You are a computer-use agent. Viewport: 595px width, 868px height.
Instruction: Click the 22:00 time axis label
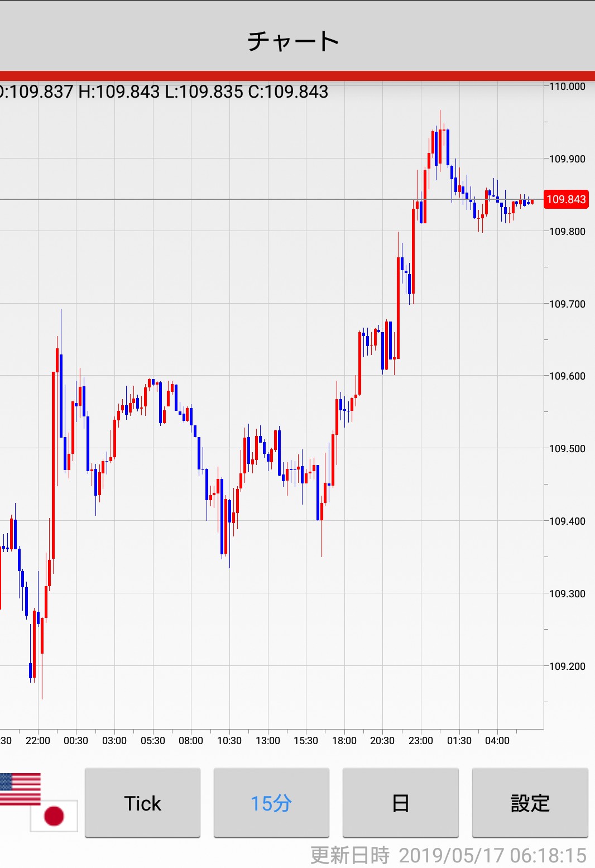click(x=38, y=740)
